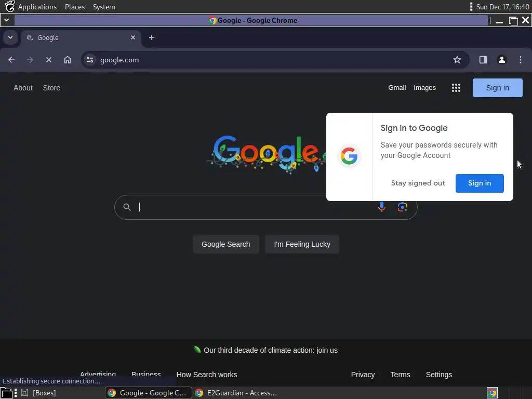This screenshot has height=399, width=532.
Task: Switch to Google Chrome taskbar window
Action: [148, 393]
